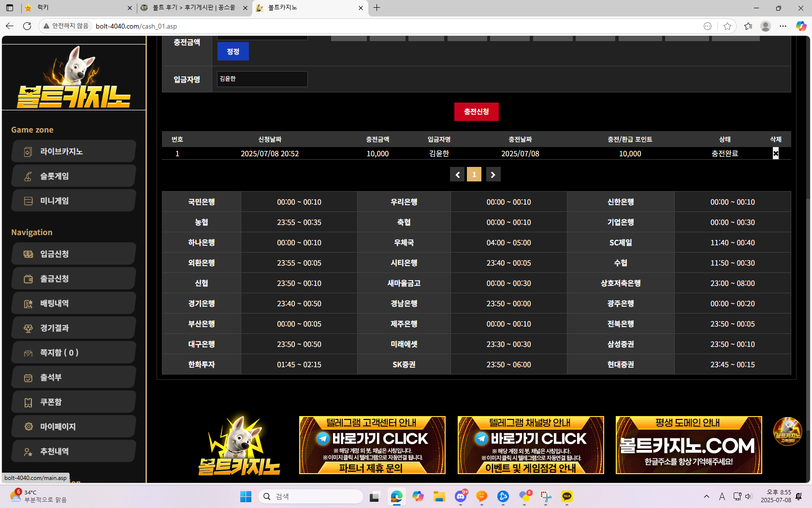Go to the next page arrow
Screen dimensions: 812x508
(x=493, y=175)
